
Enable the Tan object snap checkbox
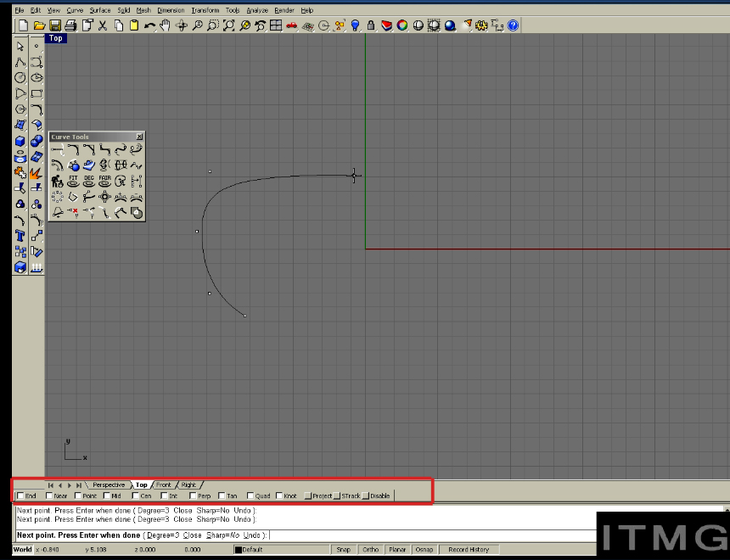[x=222, y=496]
